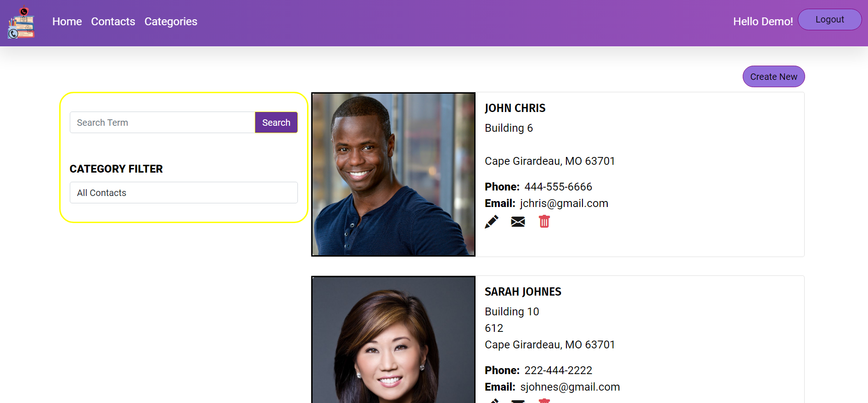Click the Create New button
This screenshot has width=868, height=403.
point(773,77)
